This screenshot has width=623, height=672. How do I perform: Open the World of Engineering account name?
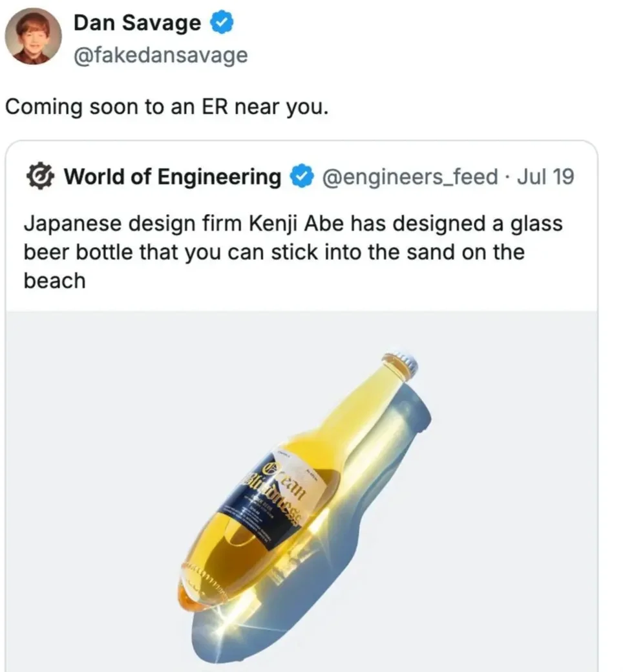coord(172,176)
